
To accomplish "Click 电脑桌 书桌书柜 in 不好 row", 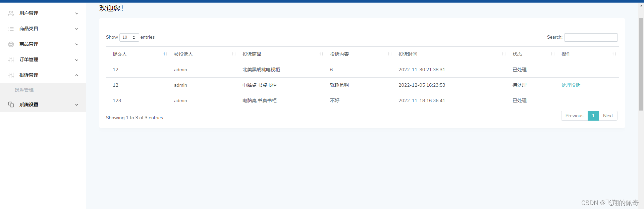I will [259, 100].
